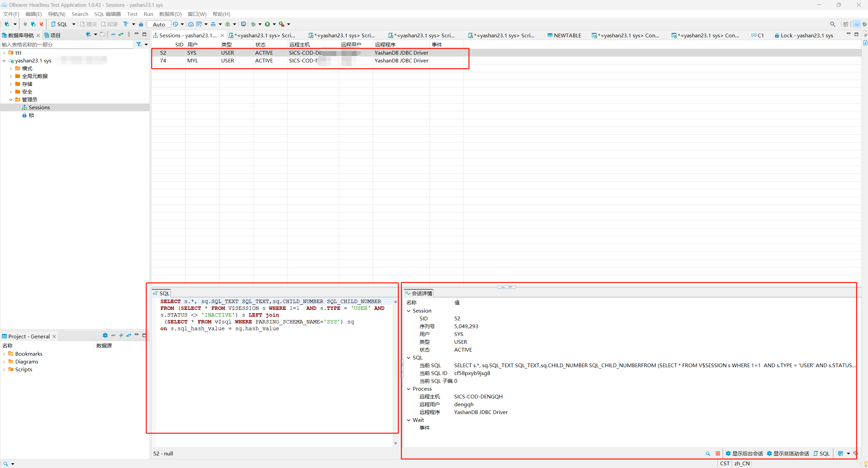Viewport: 868px width, 468px height.
Task: Click the Git add icon in toolbar
Action: [x=199, y=24]
